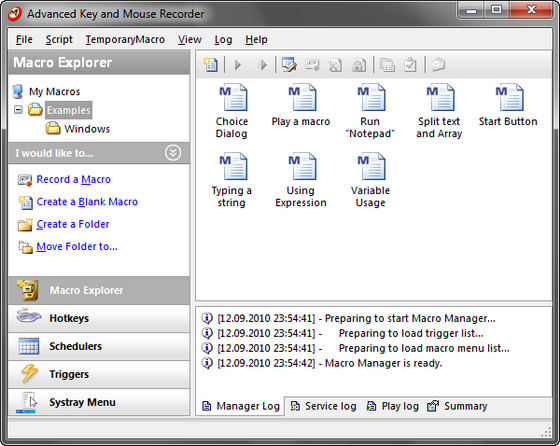Switch to the Summary tab
The width and height of the screenshot is (560, 446).
[x=458, y=406]
